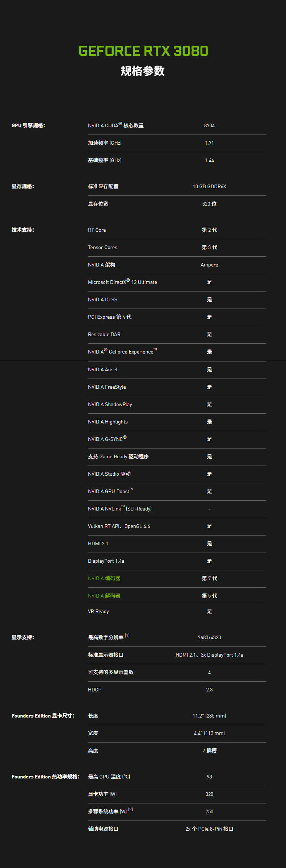Click the 规格参数 heading
The width and height of the screenshot is (286, 868).
[143, 71]
